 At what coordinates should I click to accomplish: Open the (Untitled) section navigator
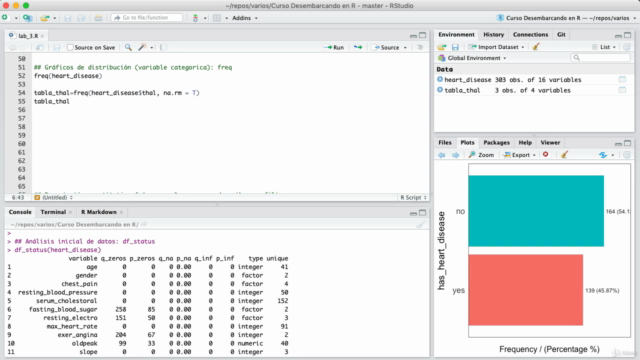pyautogui.click(x=53, y=198)
